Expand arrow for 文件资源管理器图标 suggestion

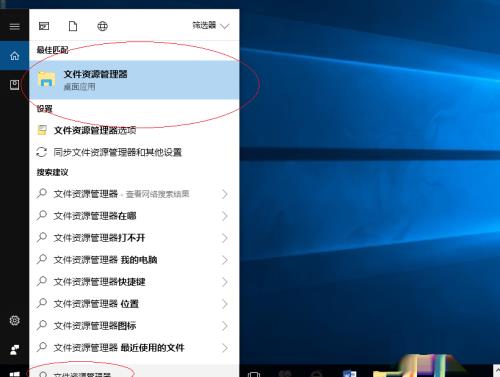[x=225, y=326]
